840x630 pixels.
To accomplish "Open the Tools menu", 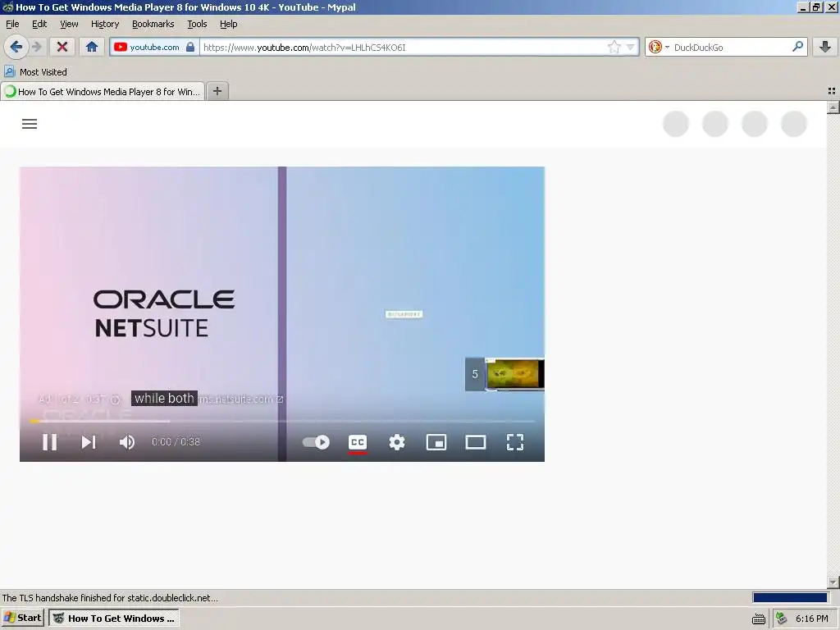I will [197, 24].
